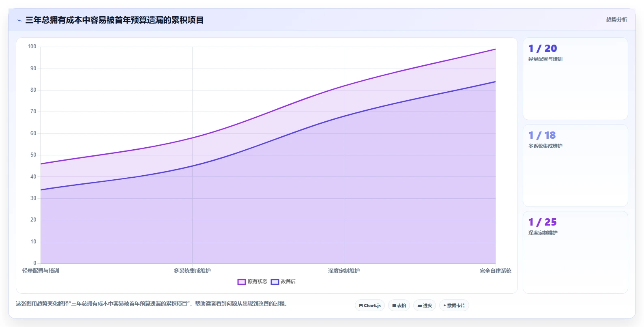Click the 改善后 legend label
The width and height of the screenshot is (644, 327).
pos(288,282)
